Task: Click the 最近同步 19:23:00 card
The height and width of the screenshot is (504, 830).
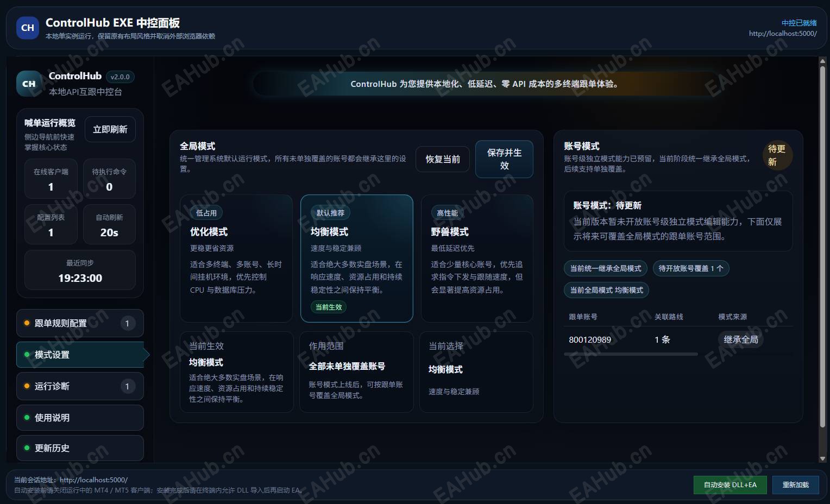Action: [80, 270]
